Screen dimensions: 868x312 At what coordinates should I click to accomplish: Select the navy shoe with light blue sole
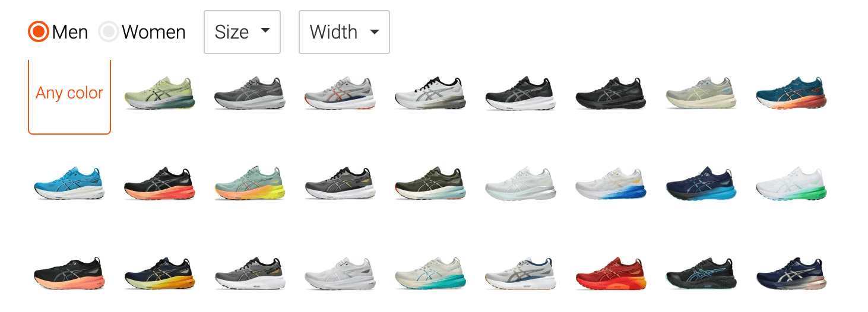coord(701,183)
